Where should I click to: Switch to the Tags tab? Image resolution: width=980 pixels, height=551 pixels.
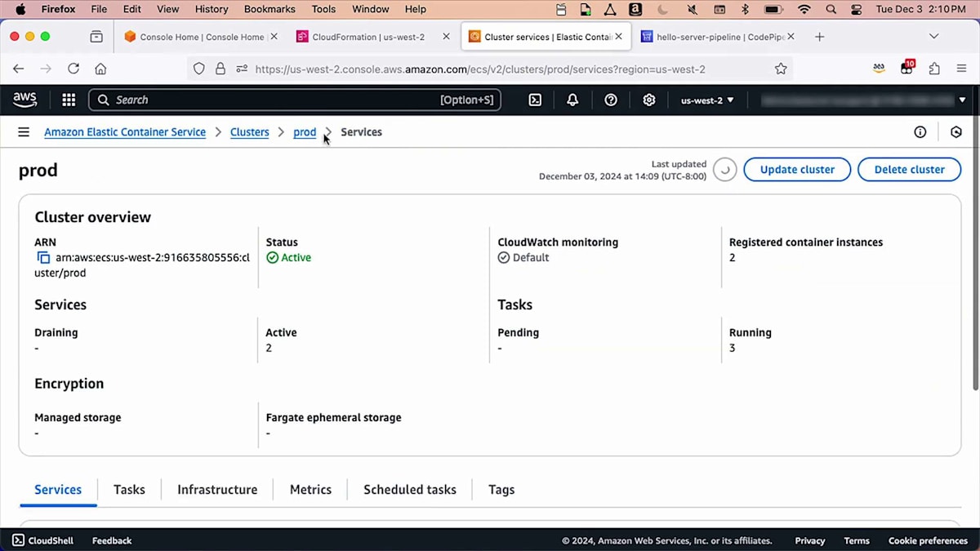(x=501, y=490)
